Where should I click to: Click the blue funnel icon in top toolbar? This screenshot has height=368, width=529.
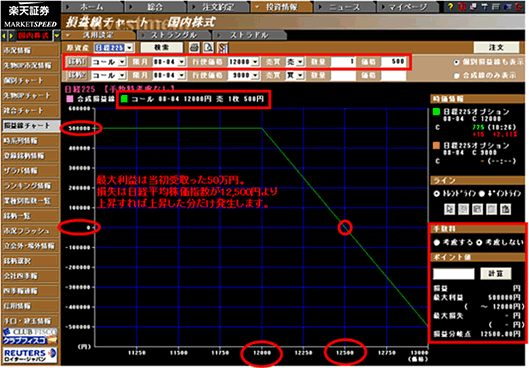tap(485, 6)
